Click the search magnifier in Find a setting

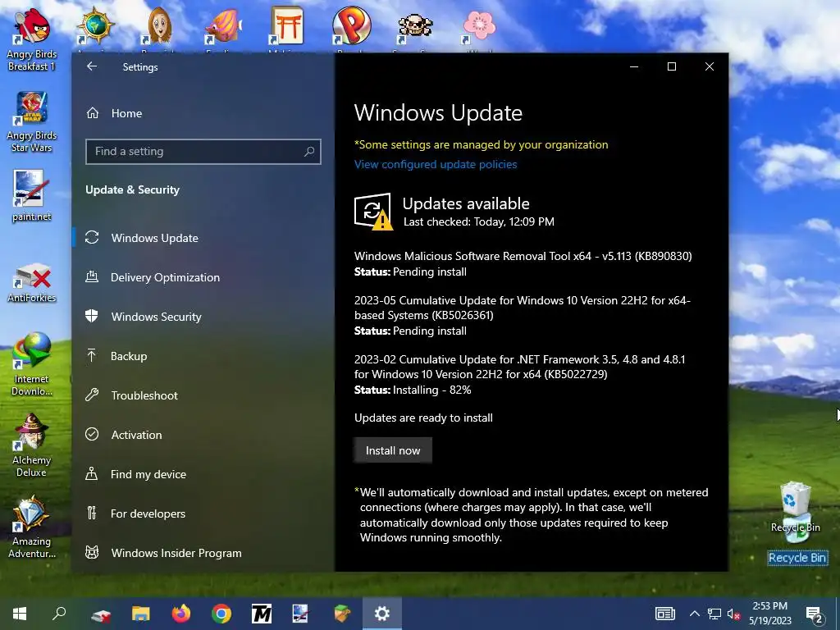tap(309, 152)
